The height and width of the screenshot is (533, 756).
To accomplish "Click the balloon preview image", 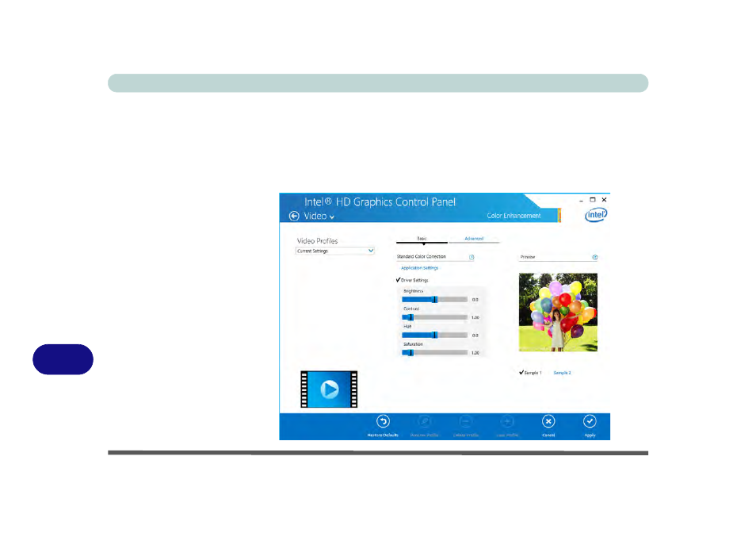I will 558,313.
